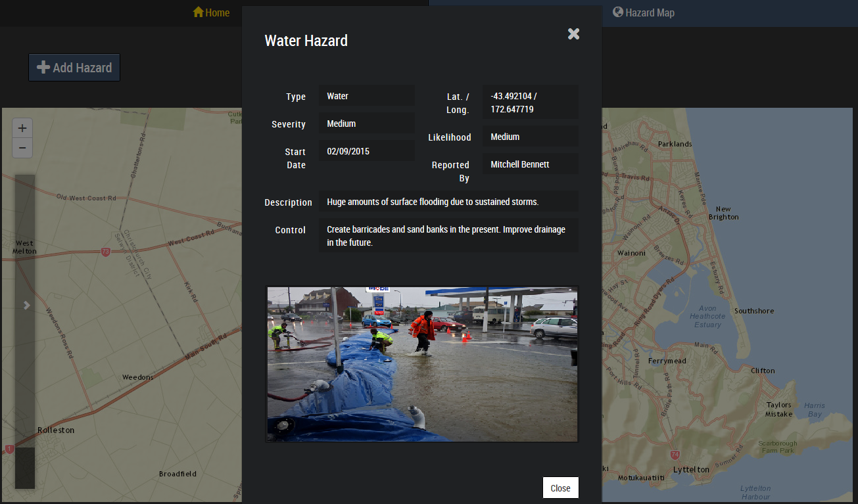Open the Home tab
Viewport: 858px width, 504px height.
tap(211, 12)
